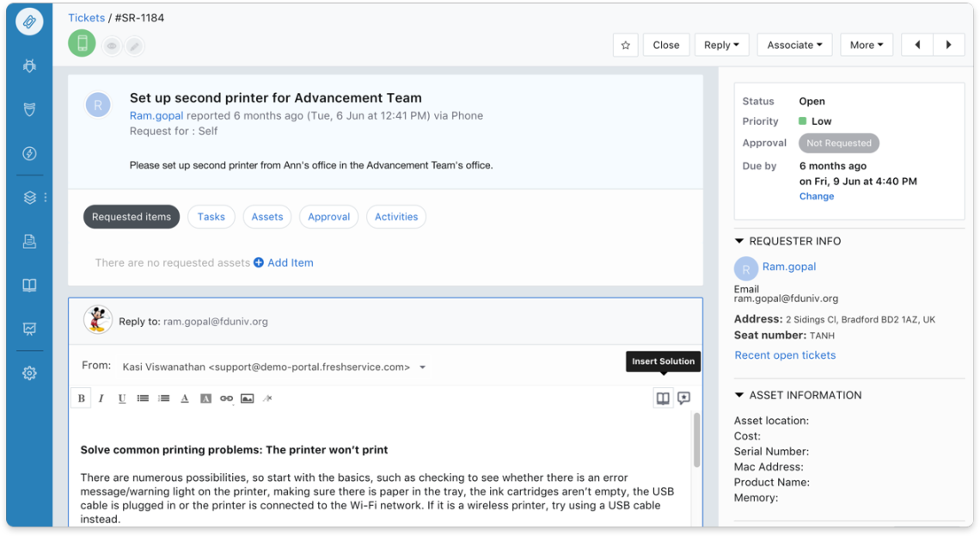
Task: Open the Recent open tickets link
Action: [x=785, y=355]
